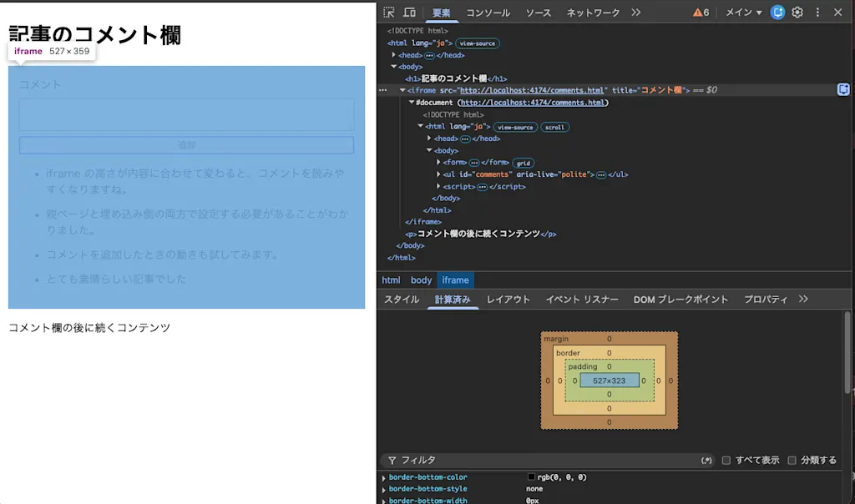Expand border-bottom-style computed property
The width and height of the screenshot is (855, 504).
(384, 490)
